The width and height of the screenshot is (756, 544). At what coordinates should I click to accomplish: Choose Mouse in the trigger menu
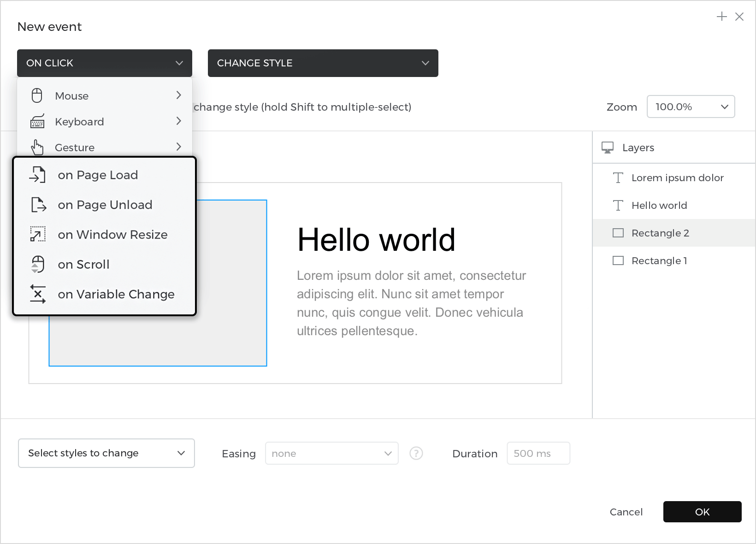pos(105,96)
